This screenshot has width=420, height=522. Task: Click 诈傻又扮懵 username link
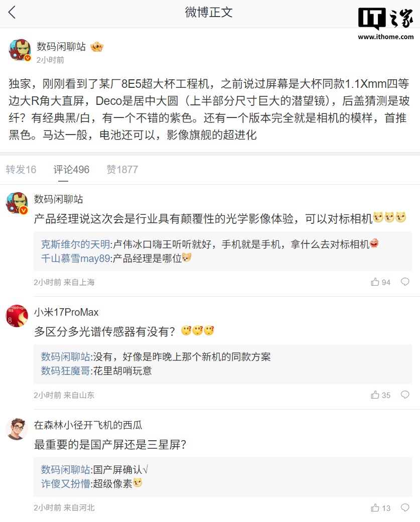[x=66, y=483]
